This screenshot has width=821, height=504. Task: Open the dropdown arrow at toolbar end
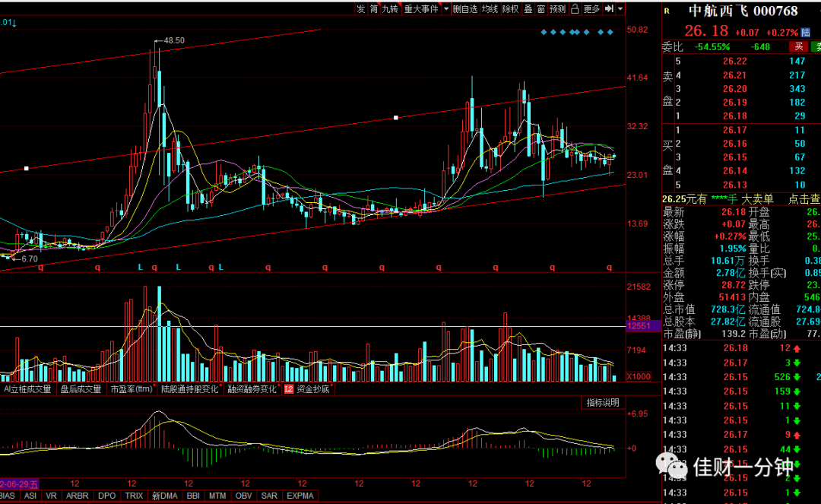tap(620, 9)
